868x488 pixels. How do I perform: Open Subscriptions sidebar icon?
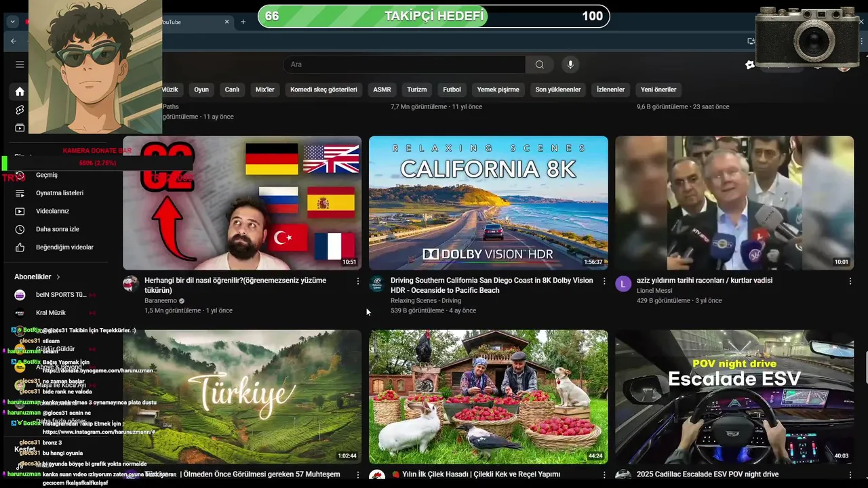tap(20, 128)
